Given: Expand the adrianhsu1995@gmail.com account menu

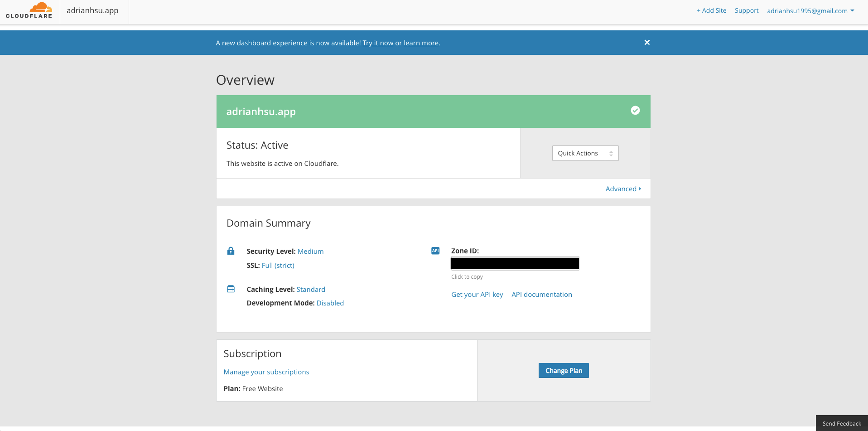Looking at the screenshot, I should tap(810, 10).
